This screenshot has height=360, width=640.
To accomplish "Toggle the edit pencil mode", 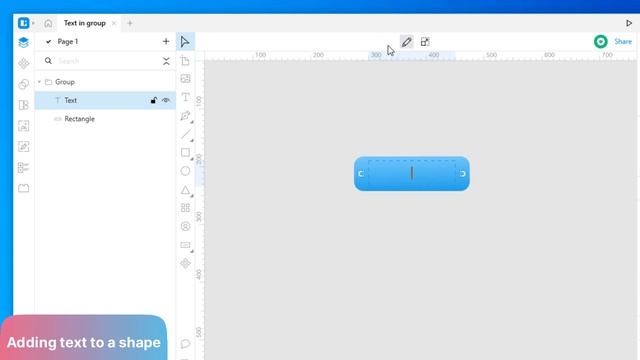I will 407,42.
